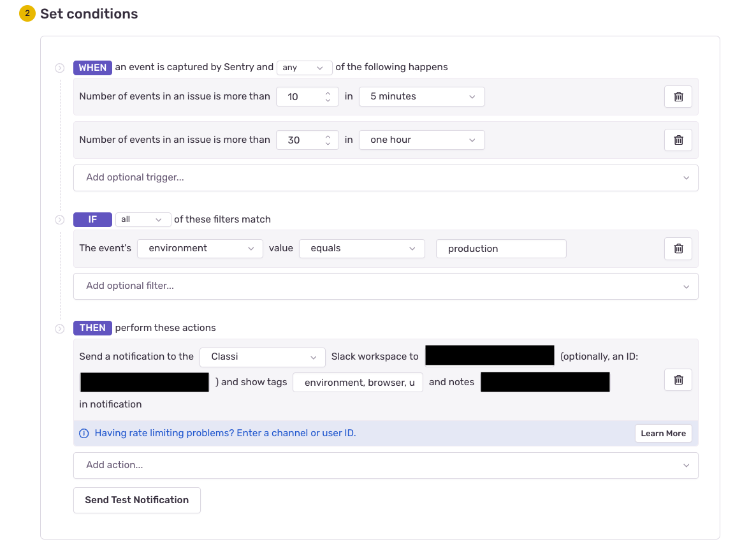Click the Learn More button
This screenshot has width=756, height=551.
point(664,433)
